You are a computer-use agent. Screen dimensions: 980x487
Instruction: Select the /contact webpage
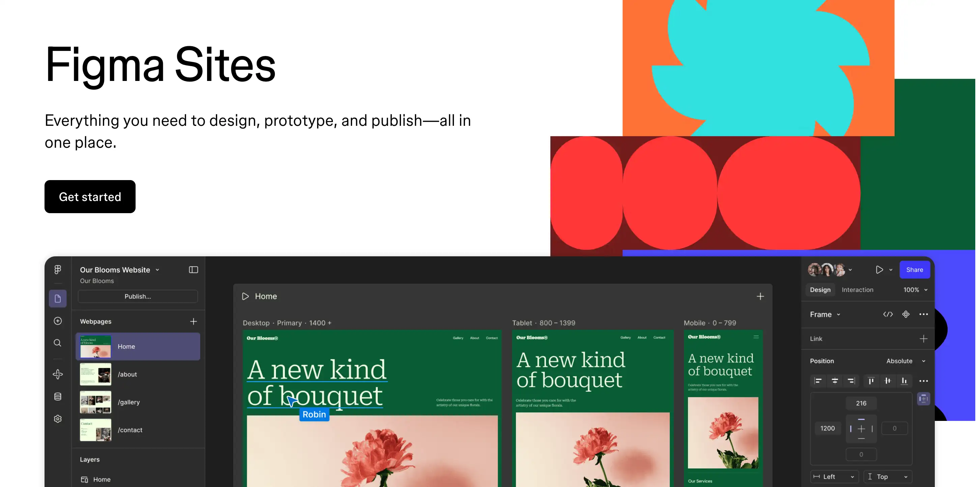coord(138,430)
